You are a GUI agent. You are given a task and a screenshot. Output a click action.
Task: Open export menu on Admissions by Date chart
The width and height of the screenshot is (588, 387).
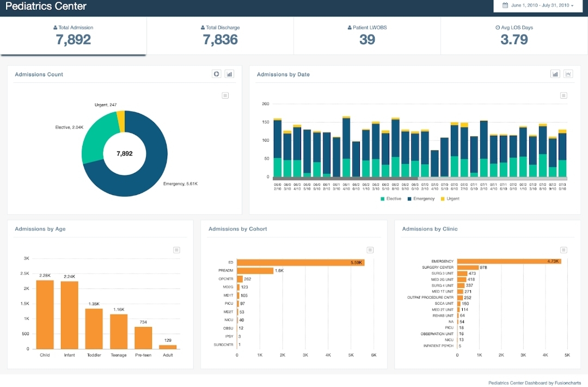(563, 95)
